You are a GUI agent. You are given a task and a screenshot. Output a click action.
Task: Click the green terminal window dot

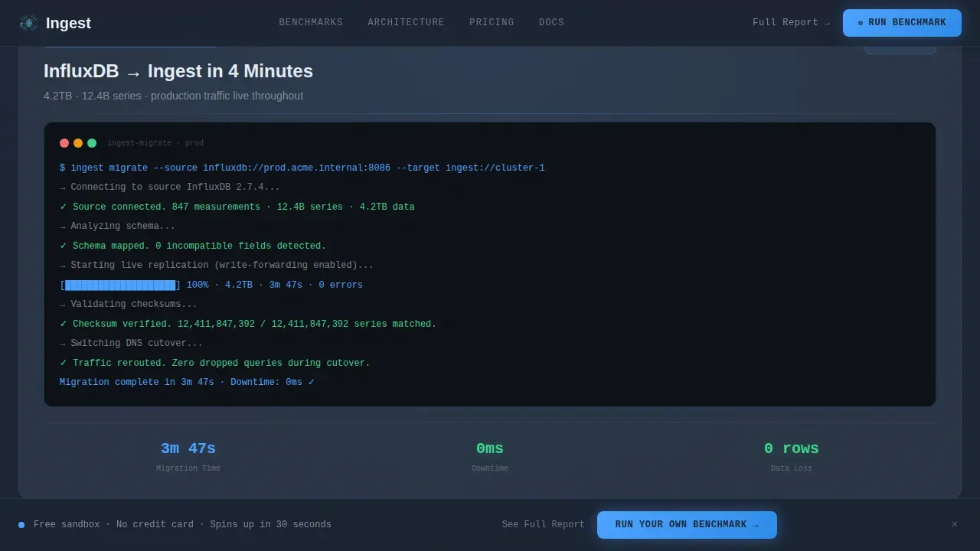point(92,143)
